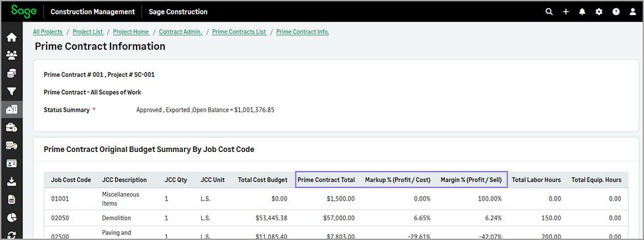The height and width of the screenshot is (240, 644).
Task: Go to Home in the sidebar
Action: (12, 37)
